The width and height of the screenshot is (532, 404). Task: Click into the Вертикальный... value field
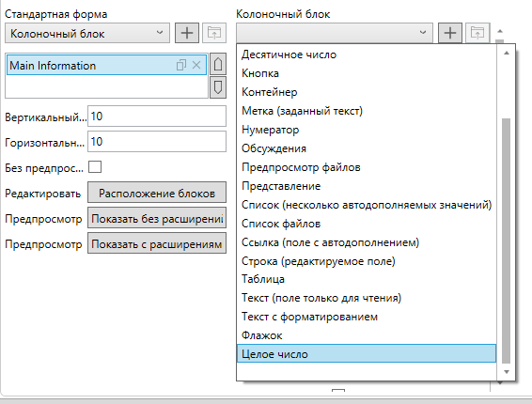pos(157,116)
